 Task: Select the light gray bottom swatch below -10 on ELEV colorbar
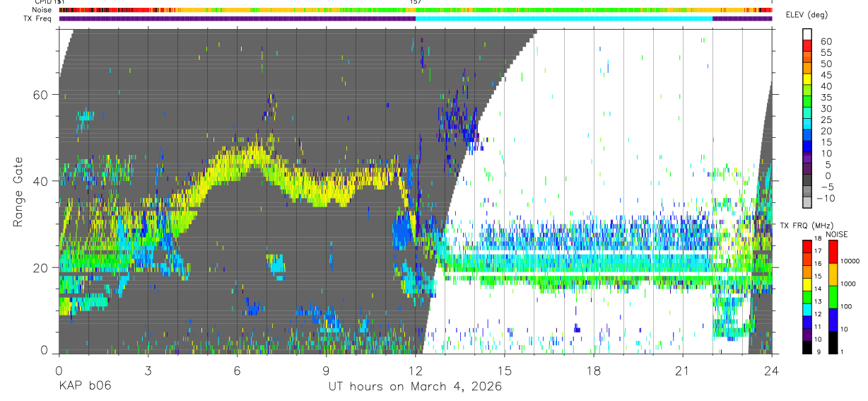coord(808,204)
